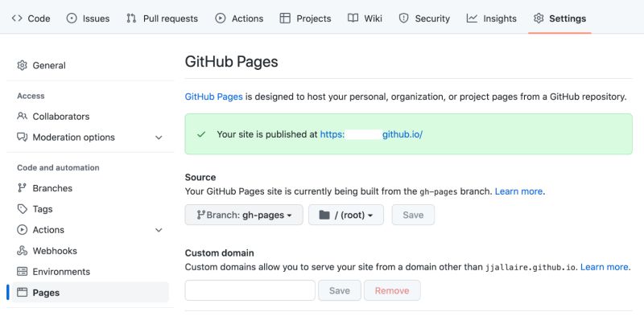Click the folder icon in root selector

324,215
